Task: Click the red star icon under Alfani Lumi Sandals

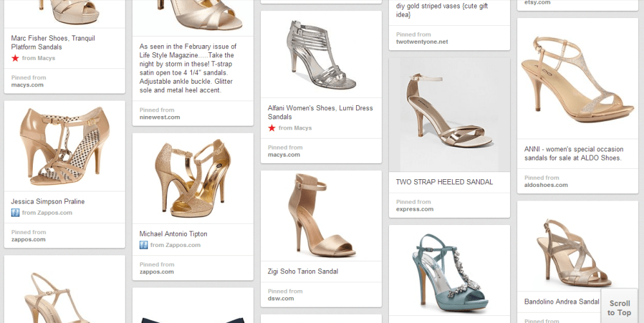Action: (x=272, y=128)
